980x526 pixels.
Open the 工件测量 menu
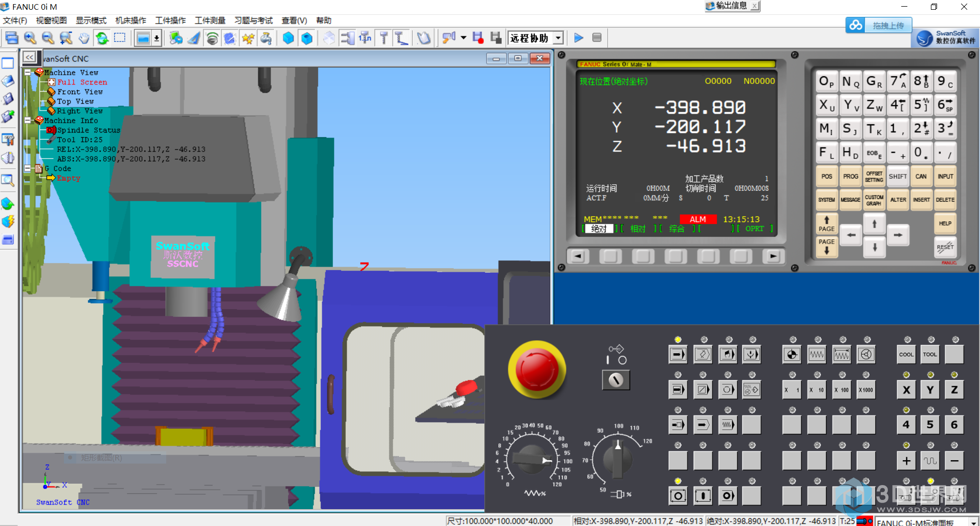210,20
